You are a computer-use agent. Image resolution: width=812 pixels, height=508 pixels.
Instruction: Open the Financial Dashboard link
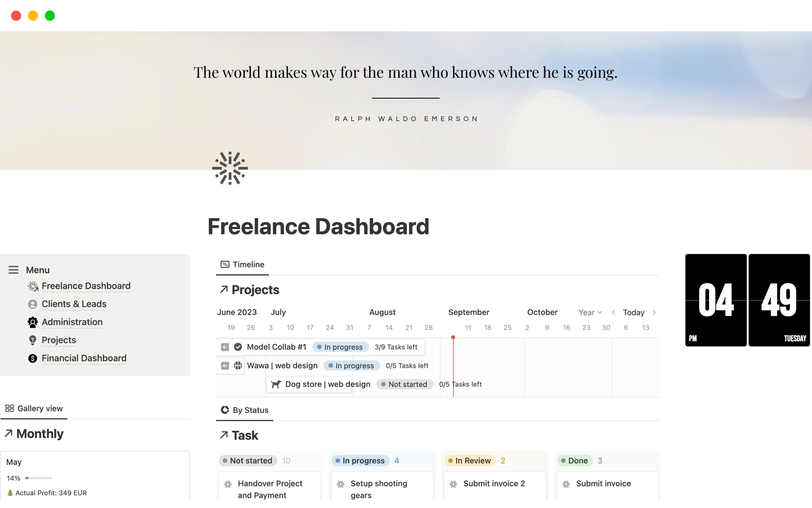click(84, 358)
